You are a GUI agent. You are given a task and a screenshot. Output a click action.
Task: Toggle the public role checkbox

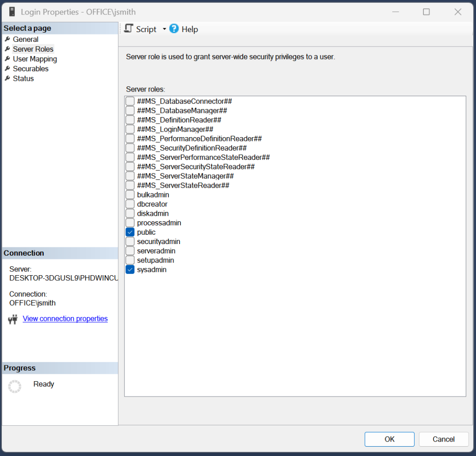130,232
